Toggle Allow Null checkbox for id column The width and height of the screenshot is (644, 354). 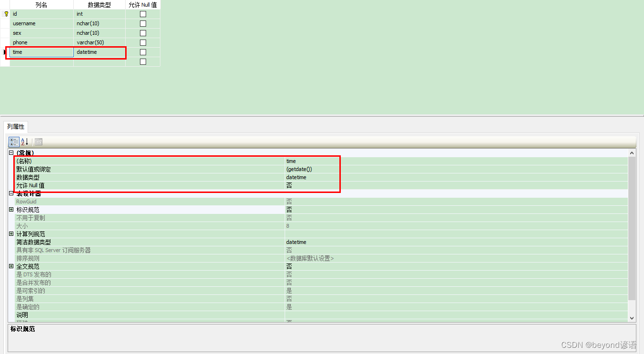(x=143, y=14)
